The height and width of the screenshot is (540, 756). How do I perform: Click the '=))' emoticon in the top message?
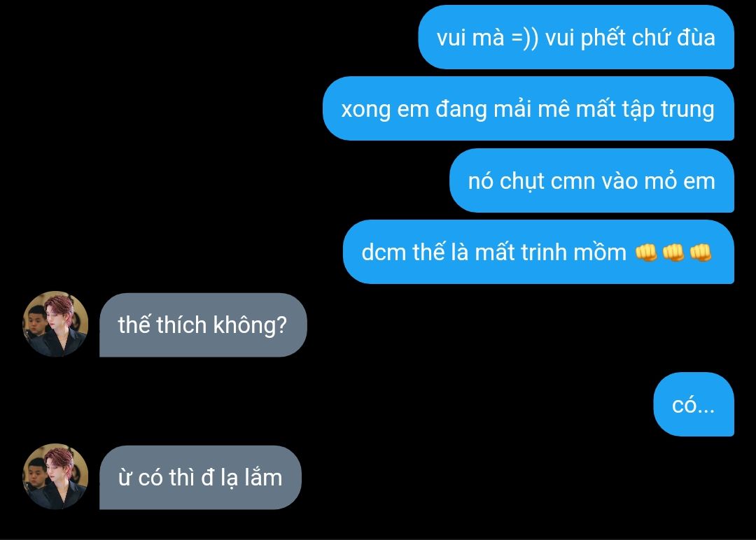(x=524, y=38)
